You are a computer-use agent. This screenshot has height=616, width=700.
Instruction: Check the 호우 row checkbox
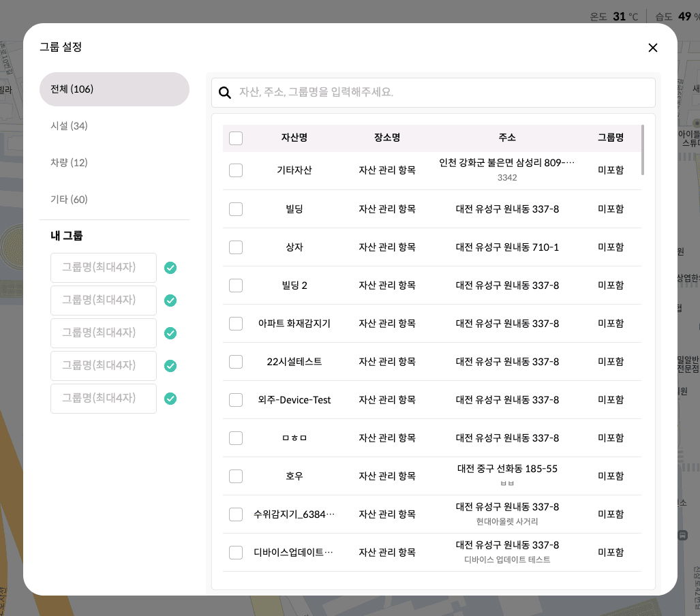(236, 476)
